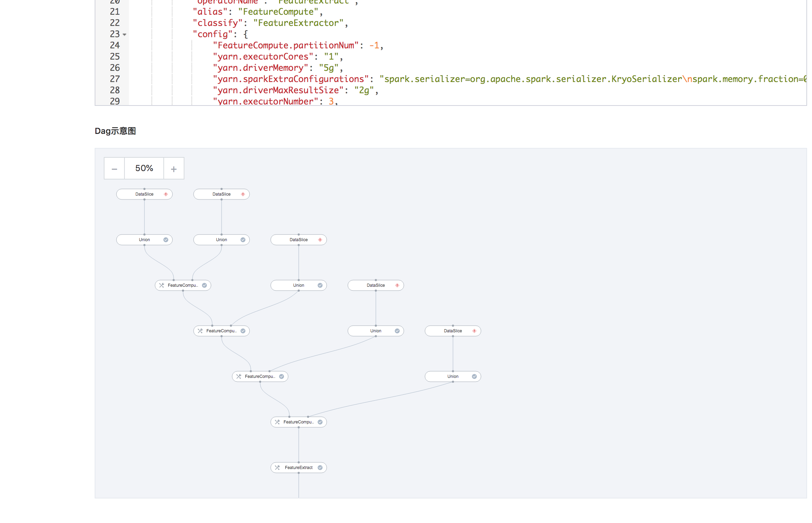
Task: Click the "yarn.executorCores" key
Action: 263,57
